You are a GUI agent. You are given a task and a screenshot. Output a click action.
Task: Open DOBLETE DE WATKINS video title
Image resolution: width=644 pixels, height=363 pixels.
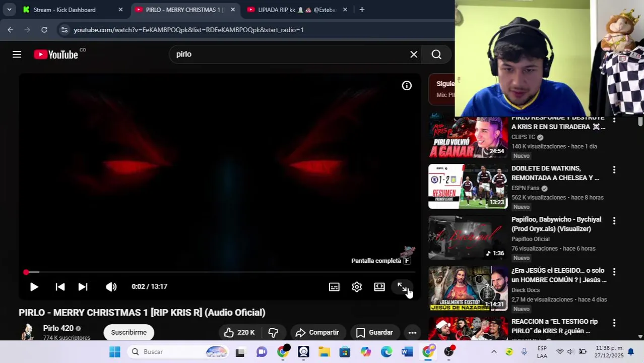coord(555,173)
